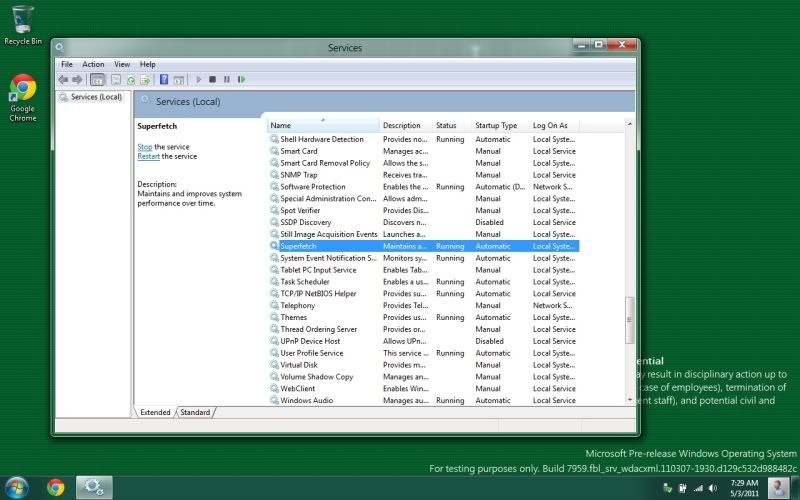Image resolution: width=800 pixels, height=500 pixels.
Task: Select the gear icon beside Windows Audio
Action: [x=274, y=401]
